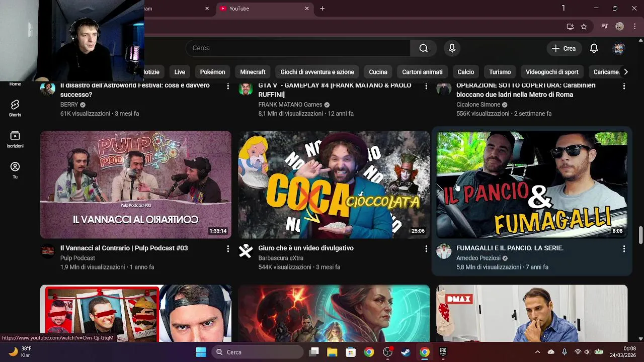Open options for GTA V Gameplay #4 video
This screenshot has width=644, height=362.
tap(426, 86)
